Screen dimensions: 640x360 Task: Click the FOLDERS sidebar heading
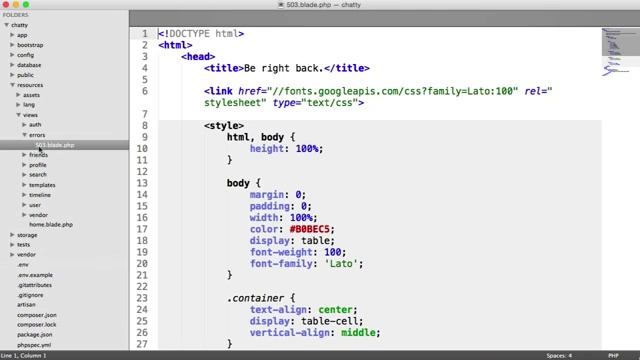[x=16, y=15]
